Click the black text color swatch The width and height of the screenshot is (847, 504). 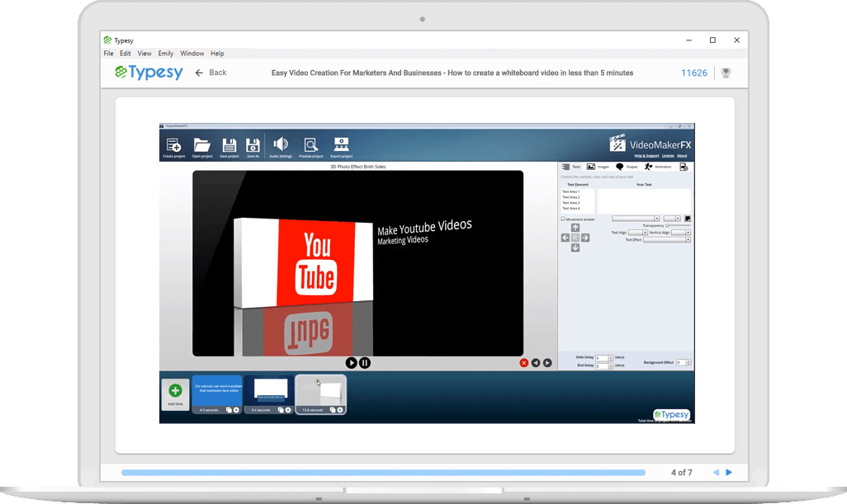pyautogui.click(x=688, y=219)
